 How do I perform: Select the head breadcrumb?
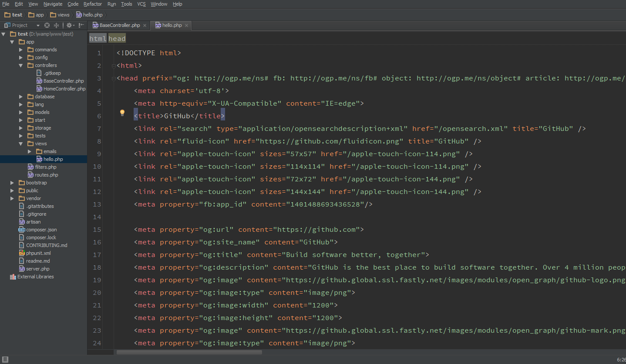point(117,39)
